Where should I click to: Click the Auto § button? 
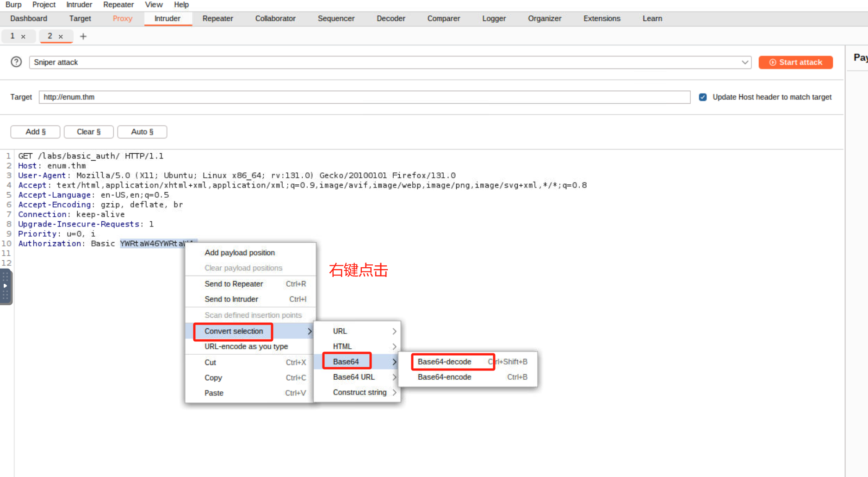(142, 132)
